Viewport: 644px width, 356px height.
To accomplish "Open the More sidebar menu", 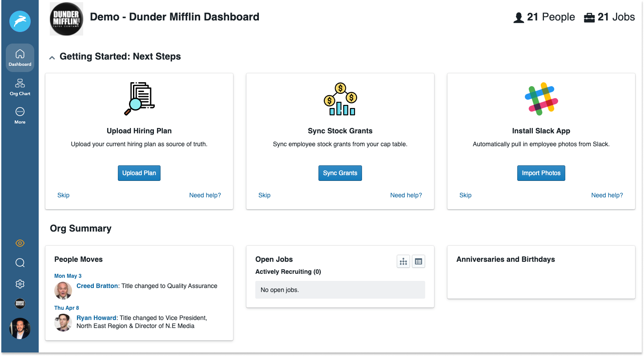I will pyautogui.click(x=20, y=115).
